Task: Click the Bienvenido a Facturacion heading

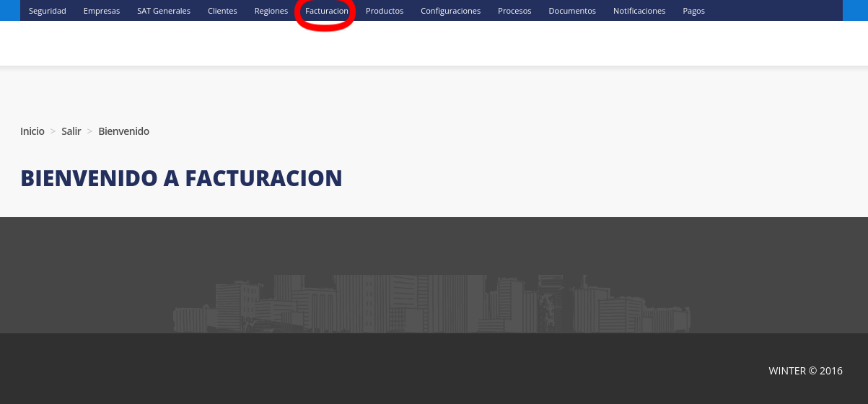Action: coord(181,178)
